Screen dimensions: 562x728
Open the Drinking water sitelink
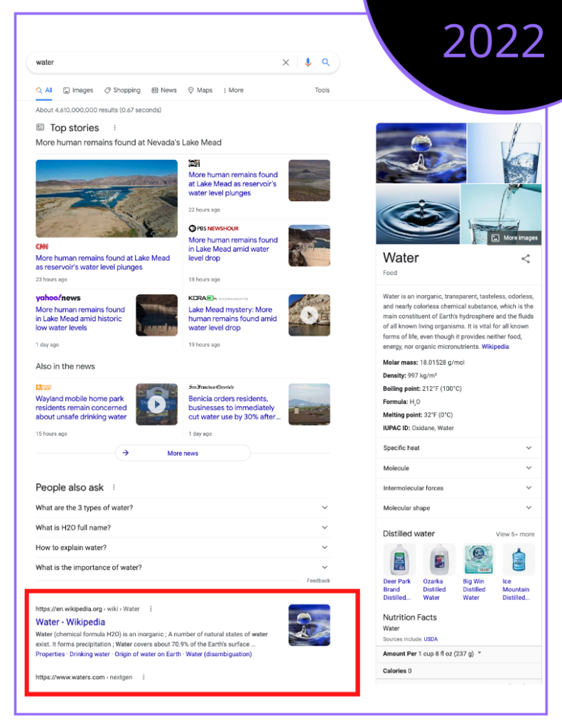[90, 654]
